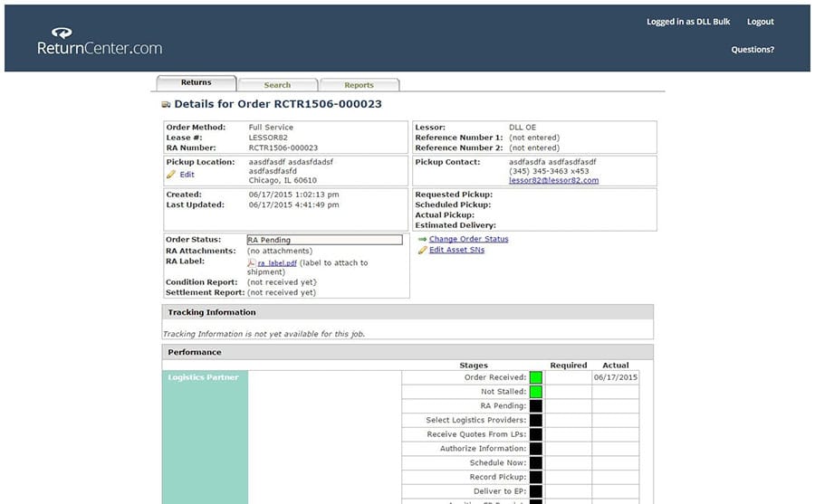Screen dimensions: 815x504
Task: Click the black Authorize Information status box
Action: tap(536, 449)
